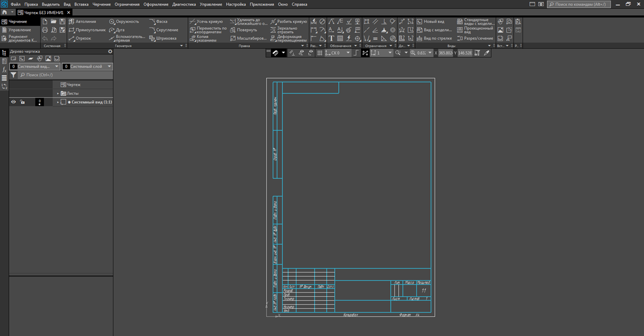Click the Y coordinate field
644x336 pixels.
[x=465, y=53]
